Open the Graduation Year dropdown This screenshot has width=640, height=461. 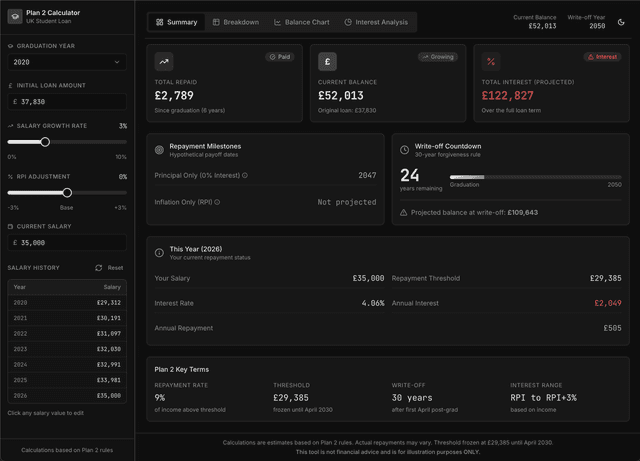click(x=67, y=62)
